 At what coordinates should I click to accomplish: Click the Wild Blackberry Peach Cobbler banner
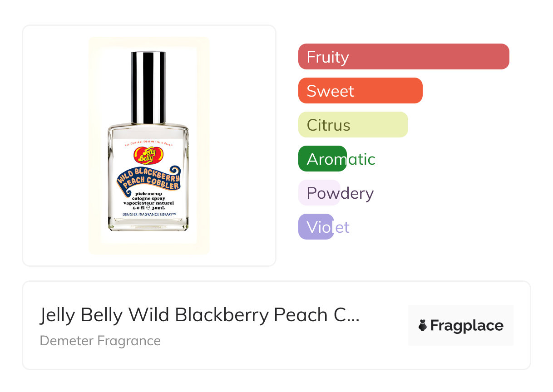pyautogui.click(x=148, y=180)
